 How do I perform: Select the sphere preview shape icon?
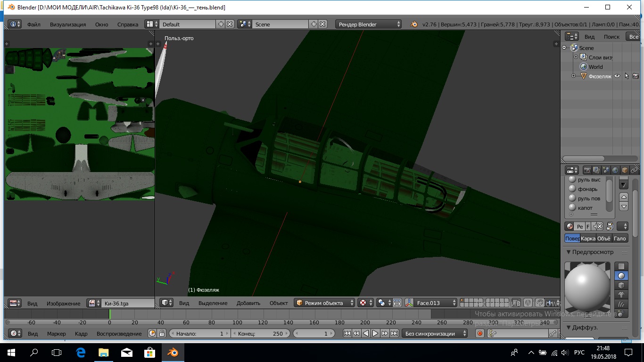[621, 276]
